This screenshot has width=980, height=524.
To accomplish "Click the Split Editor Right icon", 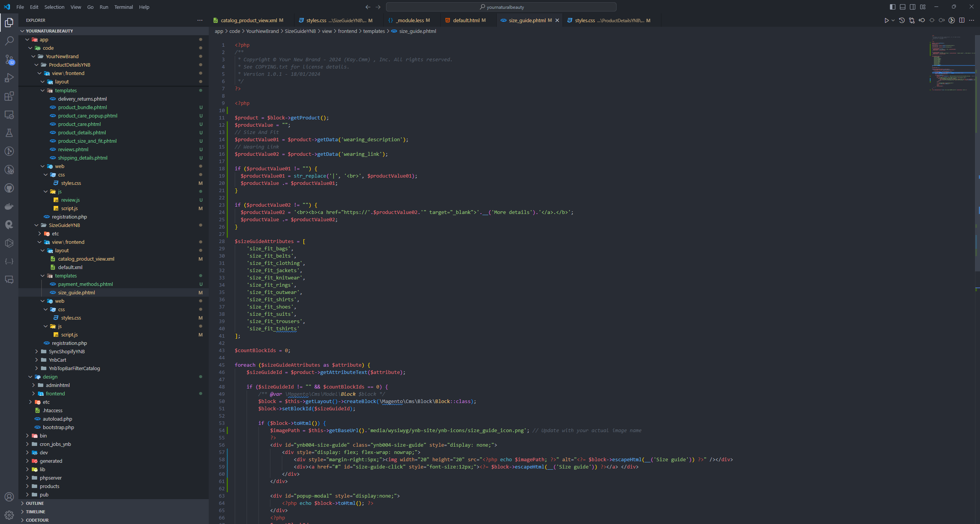I will click(962, 20).
